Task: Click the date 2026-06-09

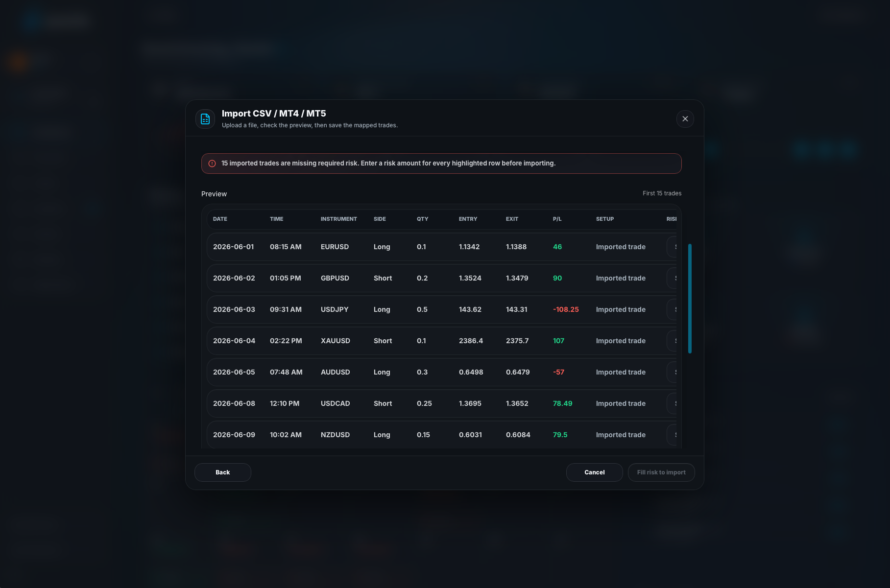Action: [234, 435]
